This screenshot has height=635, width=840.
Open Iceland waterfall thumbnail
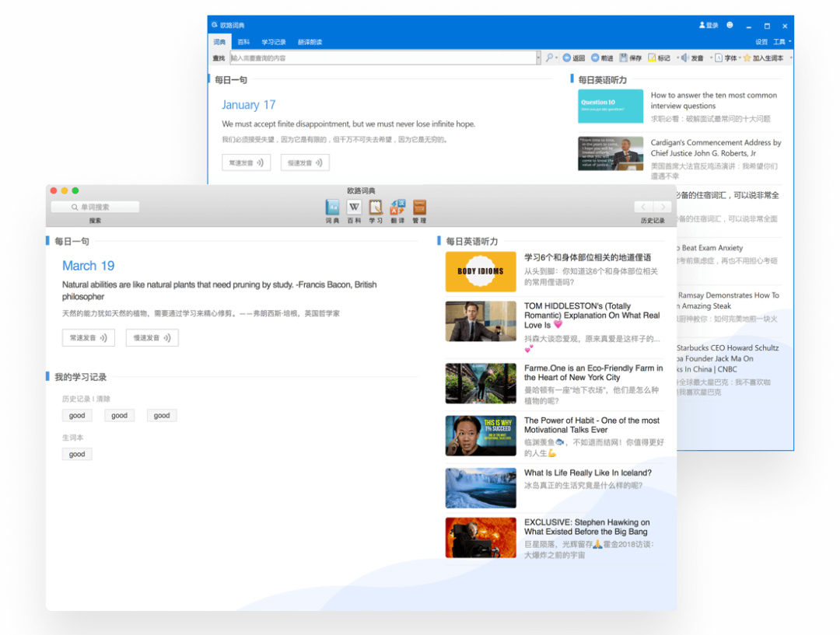[x=481, y=488]
